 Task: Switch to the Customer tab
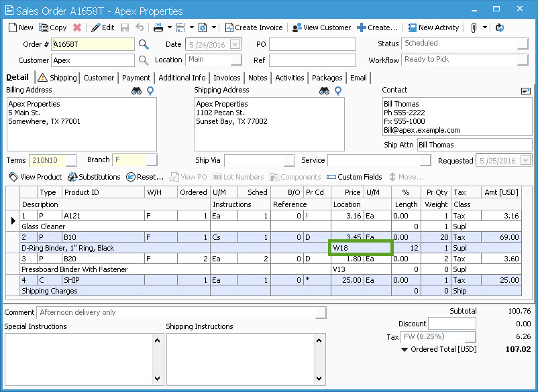pos(99,78)
